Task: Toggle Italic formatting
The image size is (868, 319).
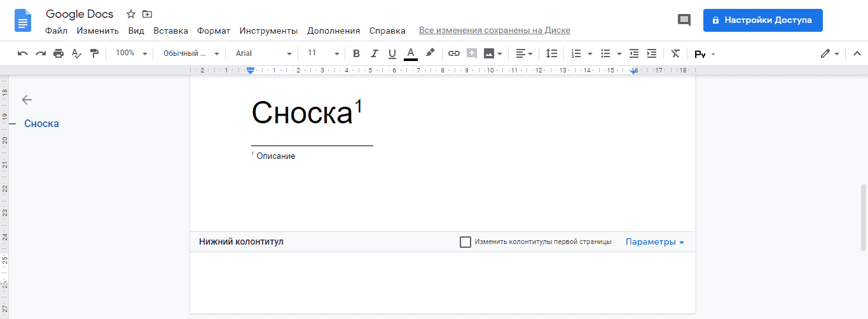Action: (375, 53)
